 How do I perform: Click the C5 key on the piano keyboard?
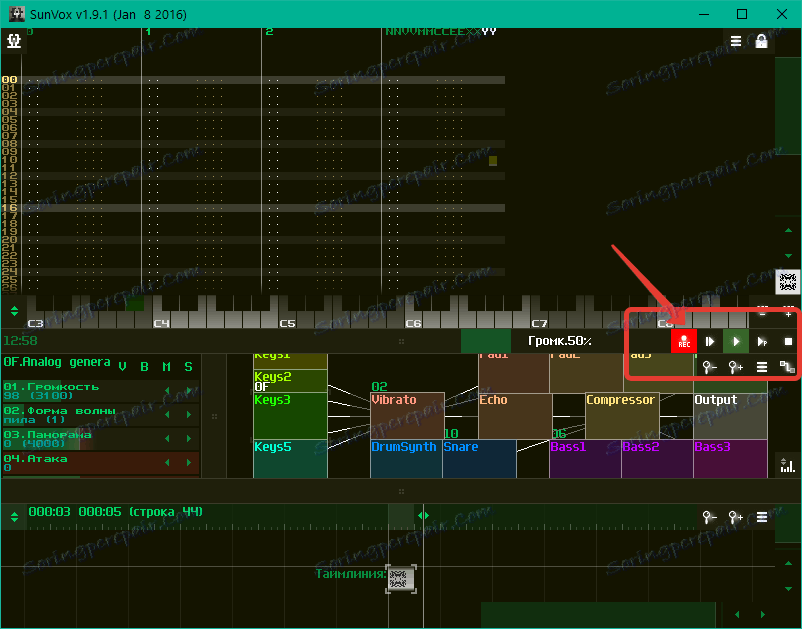pos(287,320)
